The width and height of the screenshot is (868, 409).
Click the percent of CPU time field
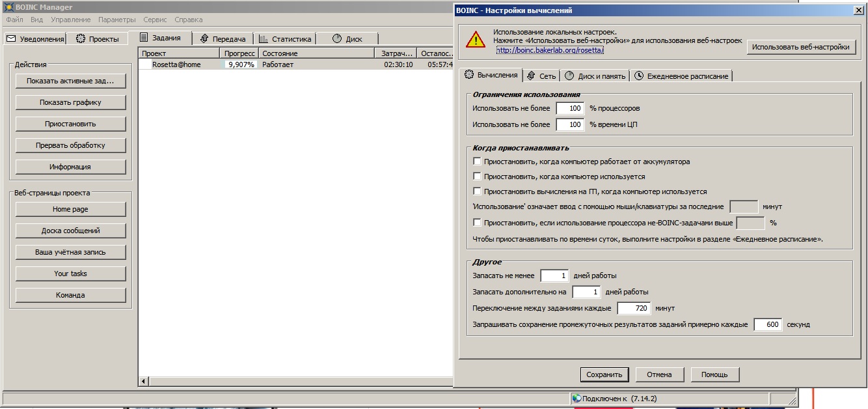[570, 124]
